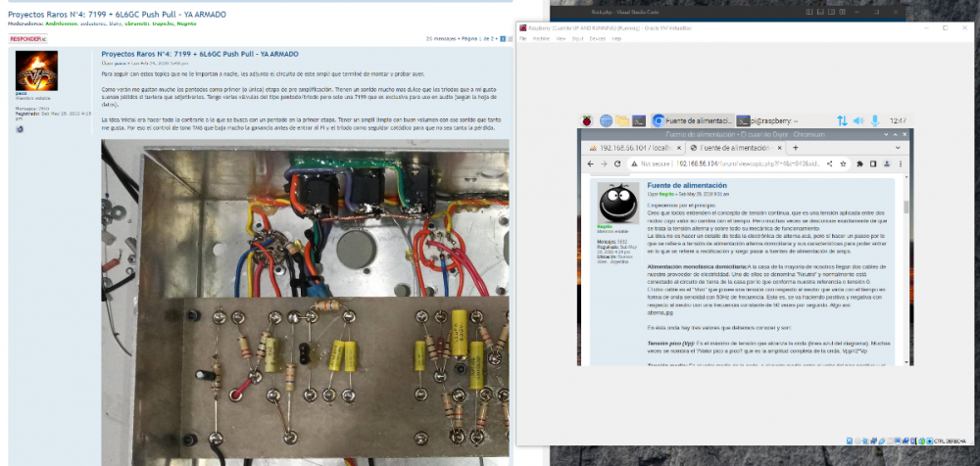The height and width of the screenshot is (466, 980).
Task: Reload the page in Chromium
Action: (617, 163)
